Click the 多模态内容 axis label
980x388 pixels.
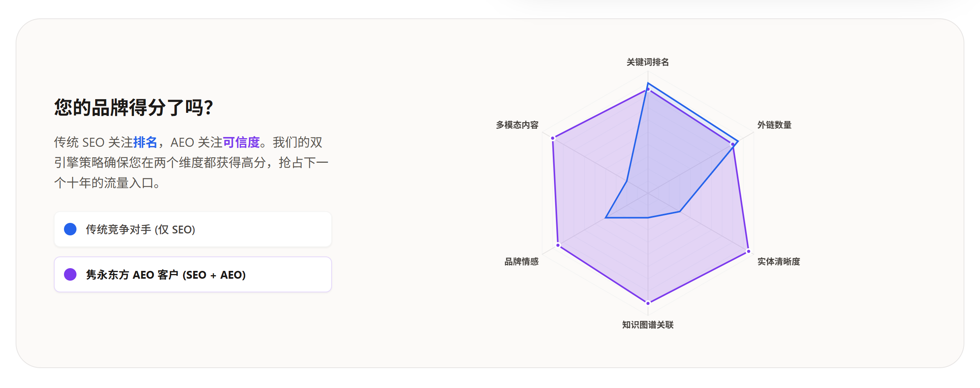(x=517, y=125)
